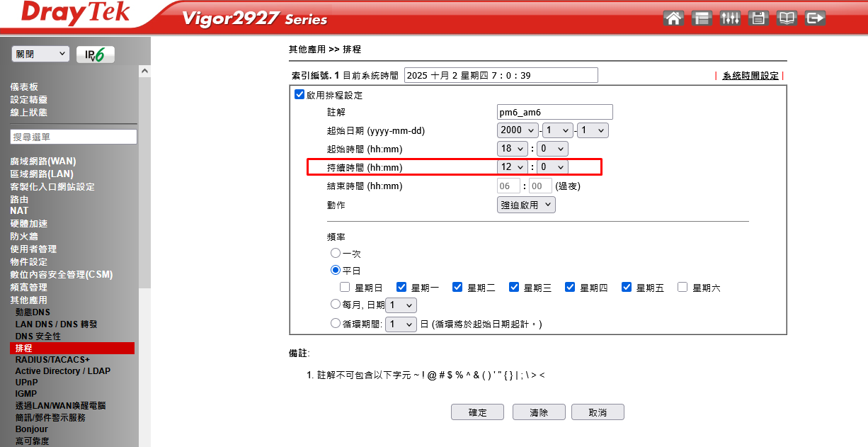Click the floppy disk save icon
This screenshot has height=447, width=868.
tap(759, 18)
